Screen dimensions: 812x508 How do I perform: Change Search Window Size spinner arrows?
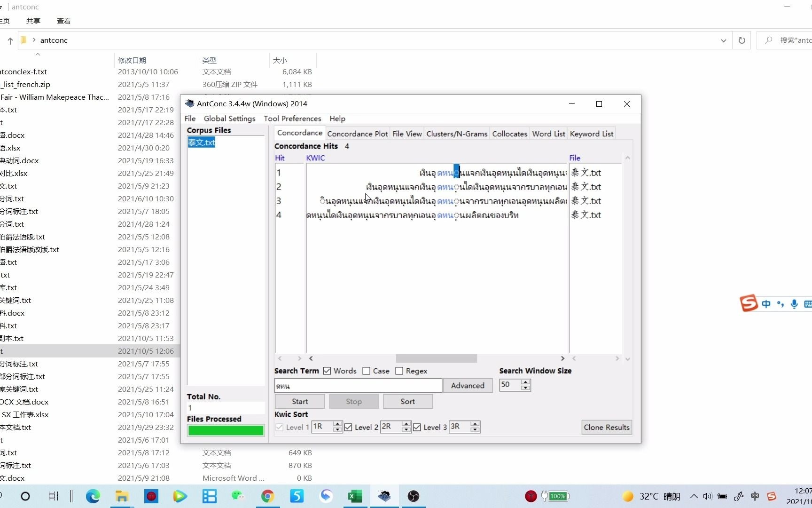(526, 385)
